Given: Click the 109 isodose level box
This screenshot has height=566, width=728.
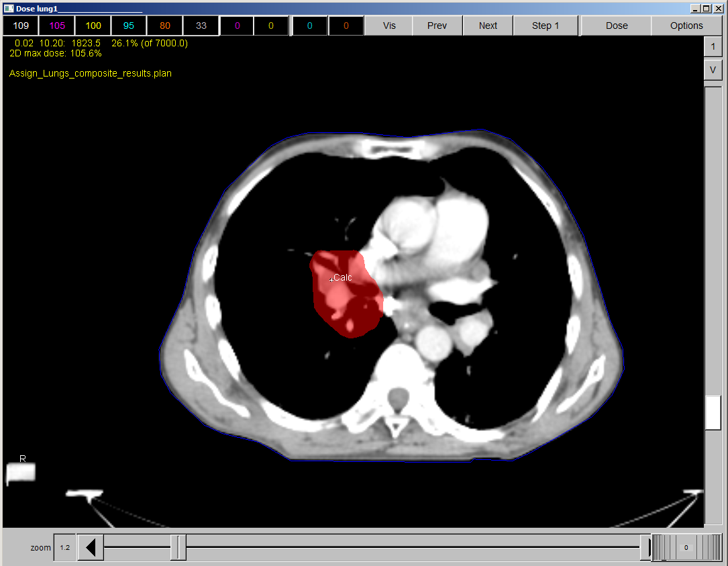Looking at the screenshot, I should pyautogui.click(x=21, y=26).
